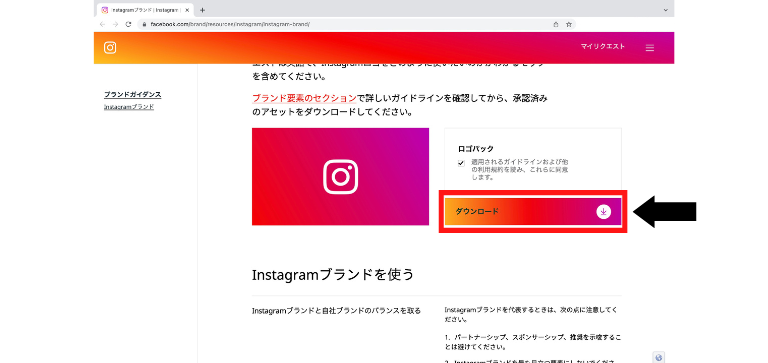Screen dimensions: 768x363
Task: Click the Instagram logo in header
Action: [110, 48]
